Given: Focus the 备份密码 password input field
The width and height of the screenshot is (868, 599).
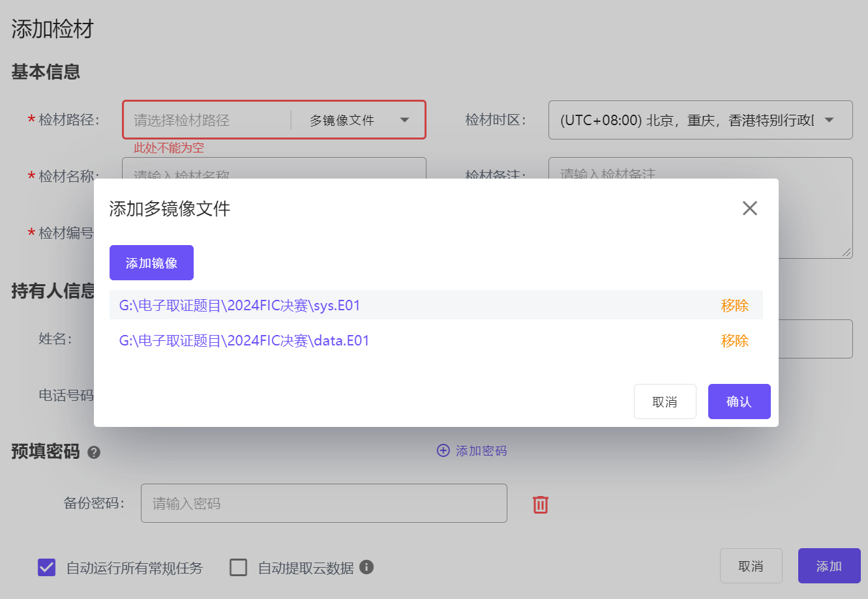Looking at the screenshot, I should (x=323, y=503).
